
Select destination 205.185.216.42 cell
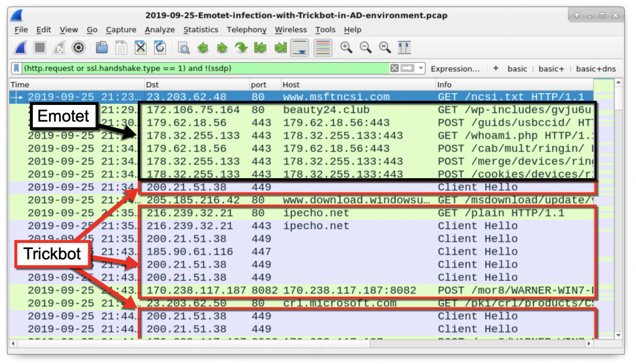[x=193, y=200]
